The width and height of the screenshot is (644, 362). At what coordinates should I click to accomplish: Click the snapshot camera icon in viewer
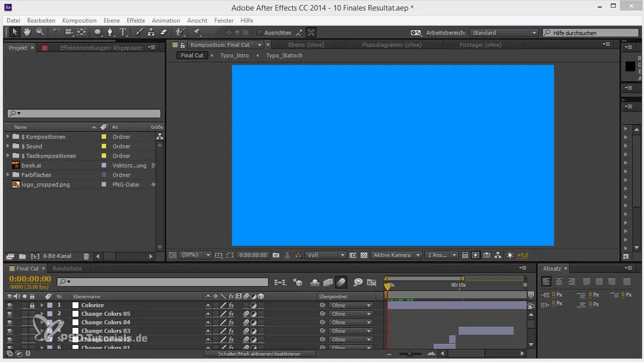[276, 255]
